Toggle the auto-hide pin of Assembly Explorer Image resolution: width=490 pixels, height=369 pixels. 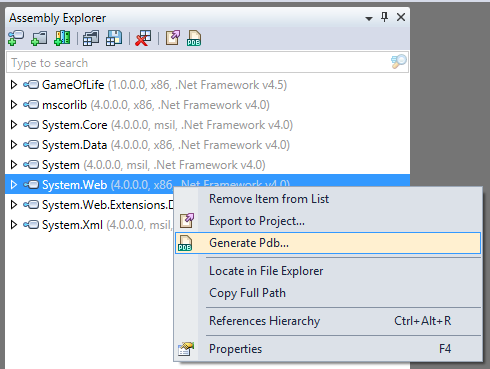tap(384, 17)
